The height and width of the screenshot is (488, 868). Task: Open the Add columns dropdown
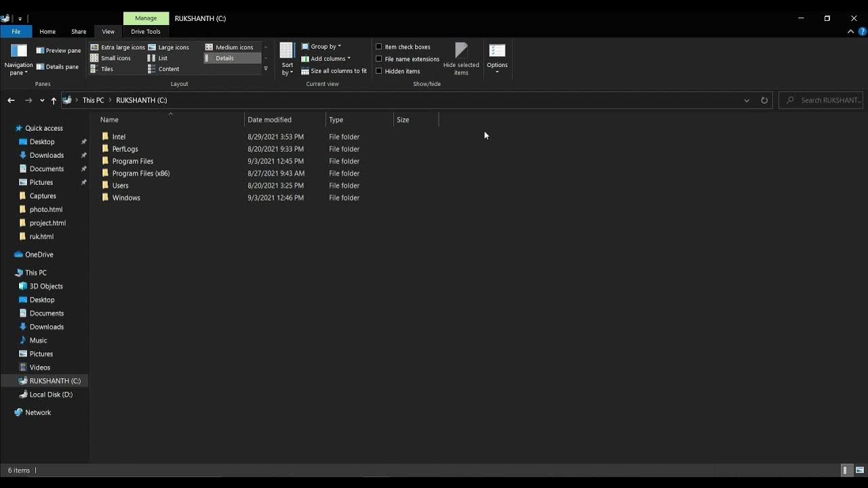tap(325, 59)
